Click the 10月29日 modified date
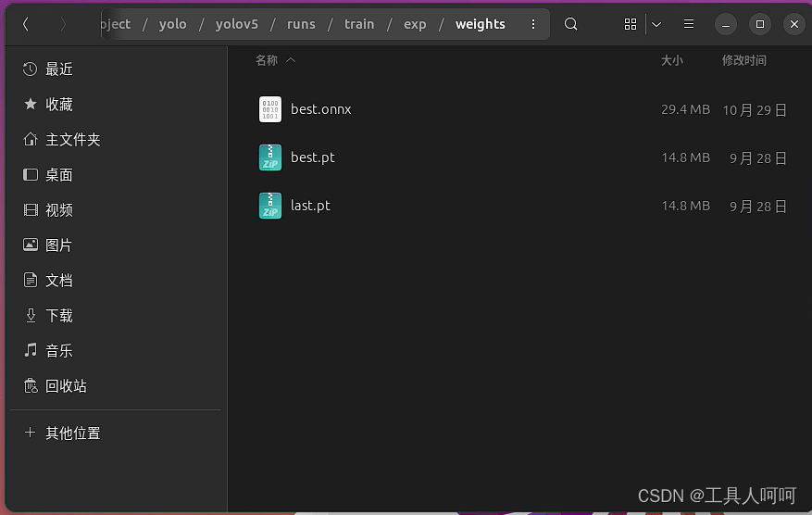The image size is (812, 515). pyautogui.click(x=755, y=110)
